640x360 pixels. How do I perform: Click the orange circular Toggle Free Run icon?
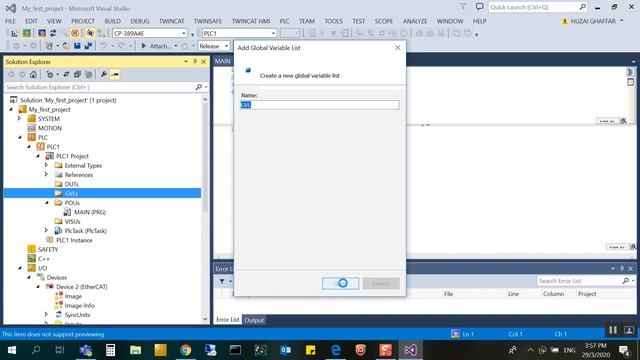coord(75,33)
